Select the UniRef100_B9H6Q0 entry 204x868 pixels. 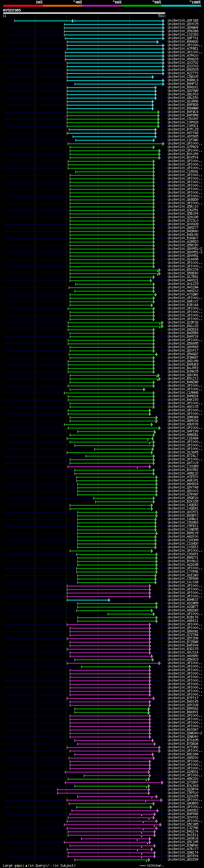[x=183, y=42]
